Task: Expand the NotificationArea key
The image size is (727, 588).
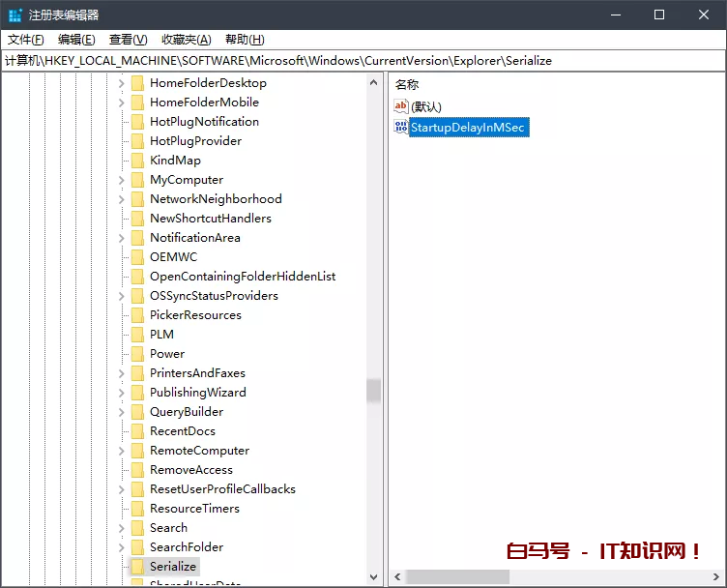Action: tap(121, 238)
